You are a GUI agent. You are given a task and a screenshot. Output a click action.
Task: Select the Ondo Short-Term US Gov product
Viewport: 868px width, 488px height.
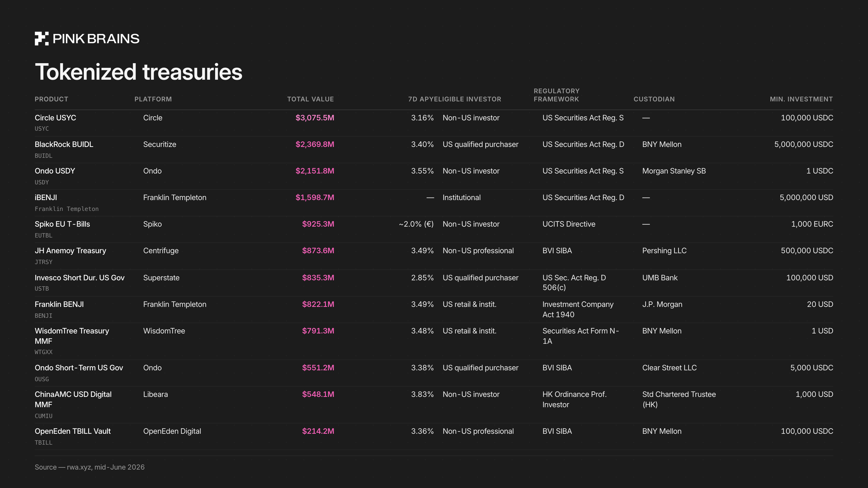pyautogui.click(x=79, y=368)
